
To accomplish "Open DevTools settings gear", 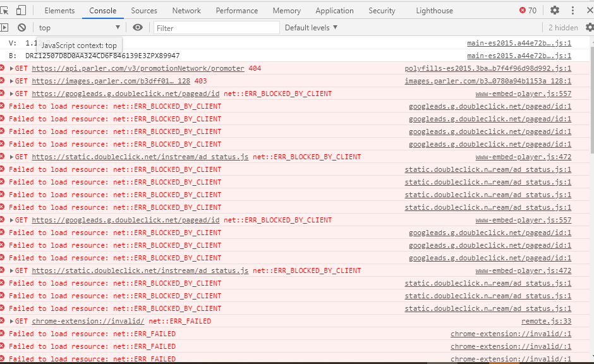I will point(555,10).
